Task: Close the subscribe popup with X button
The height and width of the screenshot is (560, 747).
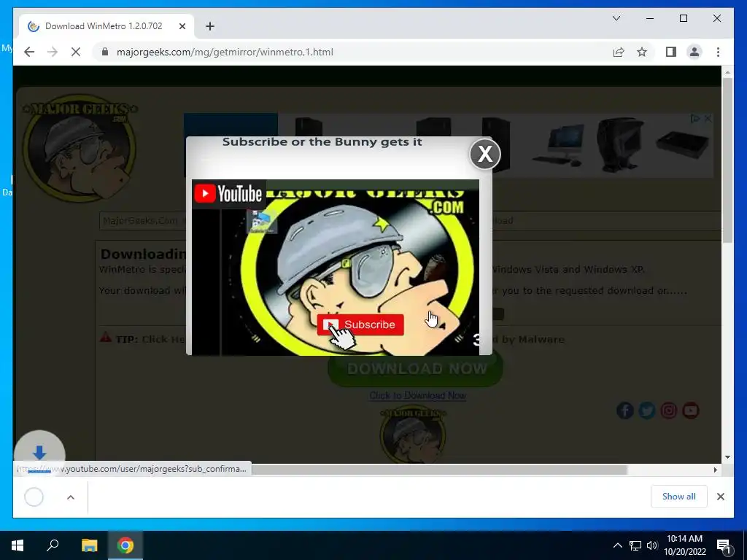Action: click(x=485, y=154)
